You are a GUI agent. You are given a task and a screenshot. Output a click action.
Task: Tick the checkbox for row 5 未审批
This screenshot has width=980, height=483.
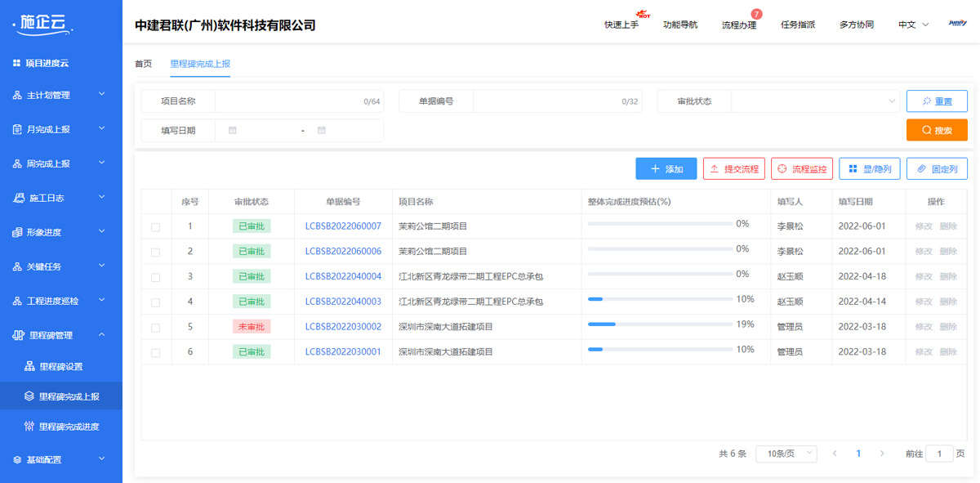tap(155, 328)
